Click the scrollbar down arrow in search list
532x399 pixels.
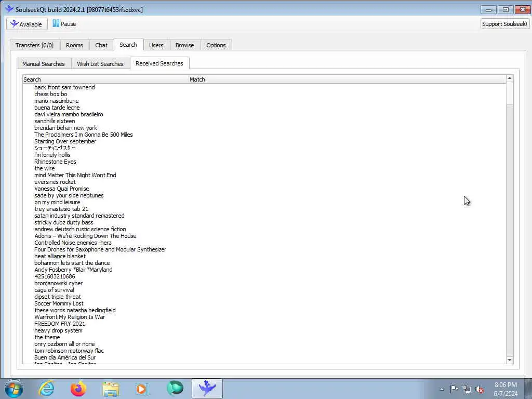[509, 360]
